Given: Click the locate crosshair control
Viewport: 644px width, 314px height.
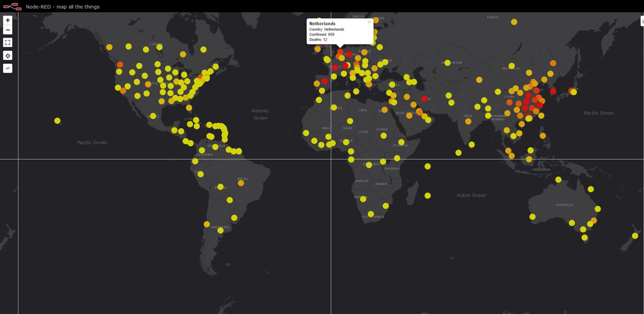Looking at the screenshot, I should pyautogui.click(x=8, y=55).
